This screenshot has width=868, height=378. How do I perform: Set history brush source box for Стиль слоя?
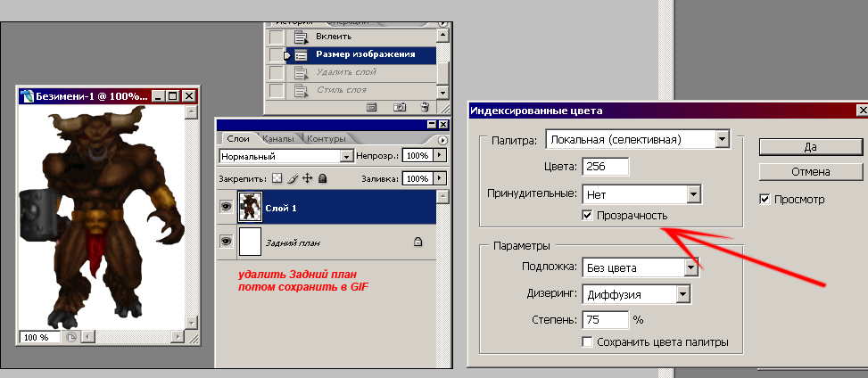pos(277,90)
